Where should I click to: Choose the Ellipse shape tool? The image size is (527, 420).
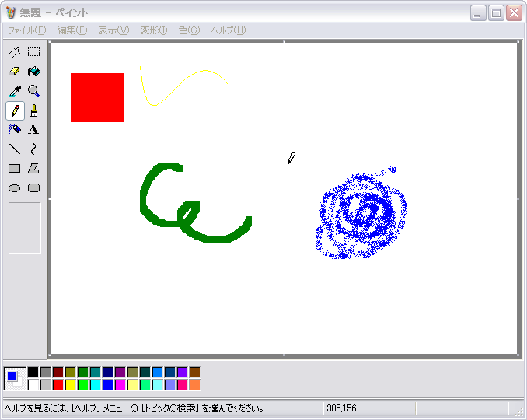[15, 188]
